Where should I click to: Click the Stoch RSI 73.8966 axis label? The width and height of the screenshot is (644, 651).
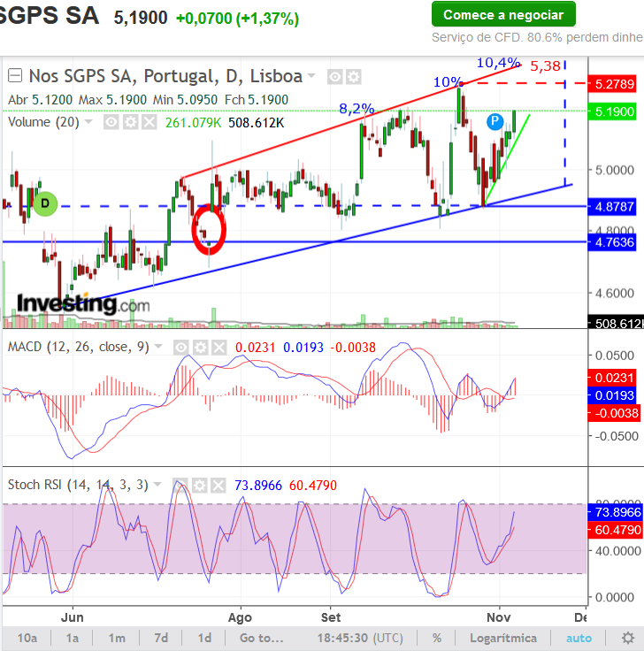pyautogui.click(x=617, y=512)
